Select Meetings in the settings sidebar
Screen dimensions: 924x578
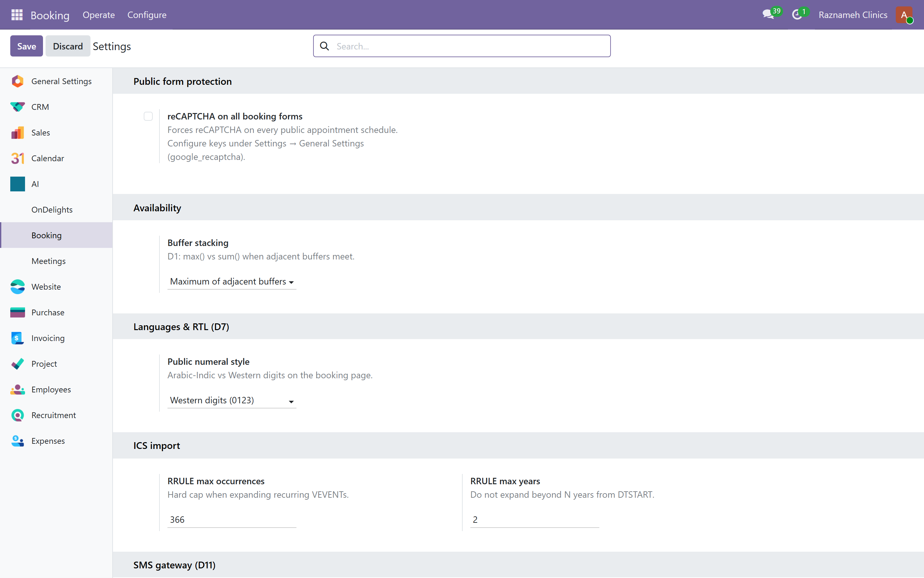click(56, 261)
